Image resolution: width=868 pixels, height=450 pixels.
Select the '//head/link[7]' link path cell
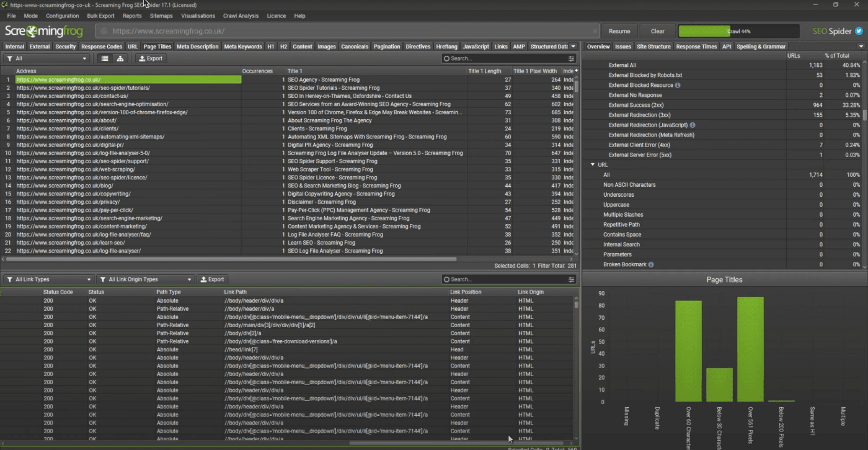click(336, 349)
